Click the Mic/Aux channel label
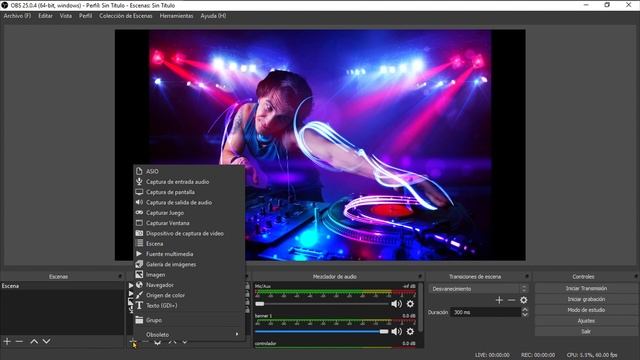 click(x=262, y=286)
